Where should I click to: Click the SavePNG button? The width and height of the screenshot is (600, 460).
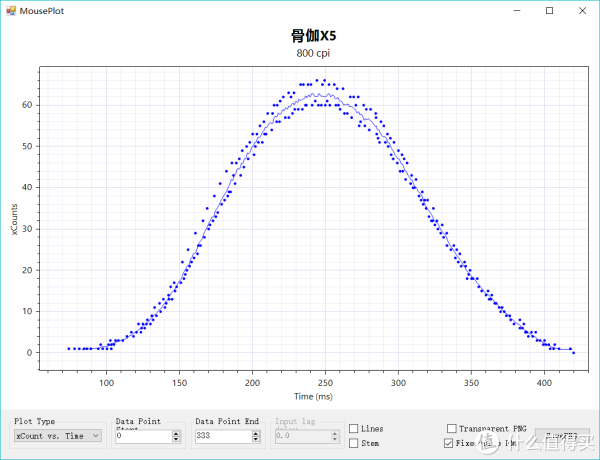[562, 436]
